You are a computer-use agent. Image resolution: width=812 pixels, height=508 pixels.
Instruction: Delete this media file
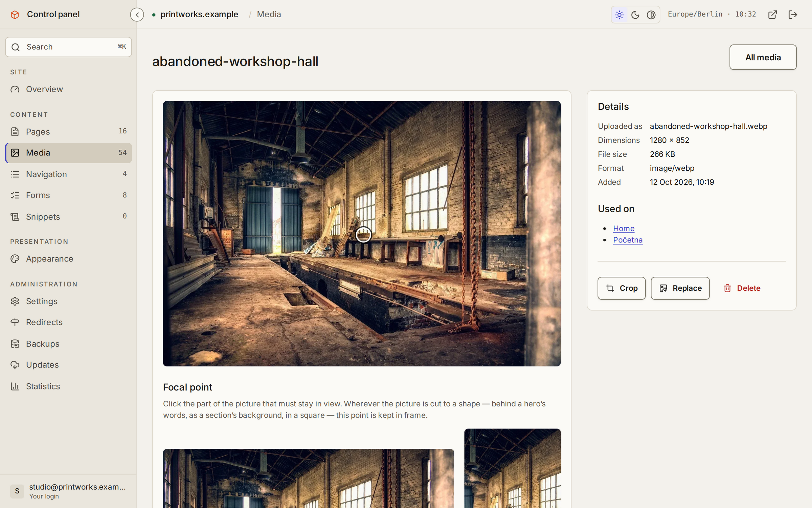tap(742, 288)
